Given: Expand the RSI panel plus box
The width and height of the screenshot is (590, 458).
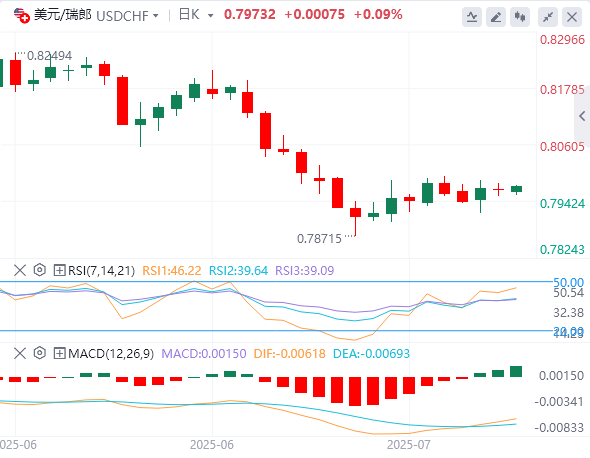Looking at the screenshot, I should point(59,270).
